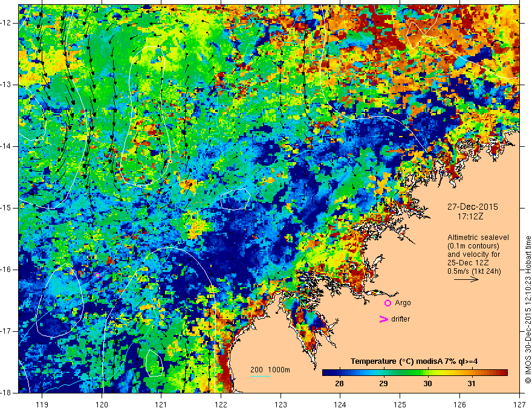Click the '1000m' depth legend label
This screenshot has height=411, width=532.
tap(279, 370)
